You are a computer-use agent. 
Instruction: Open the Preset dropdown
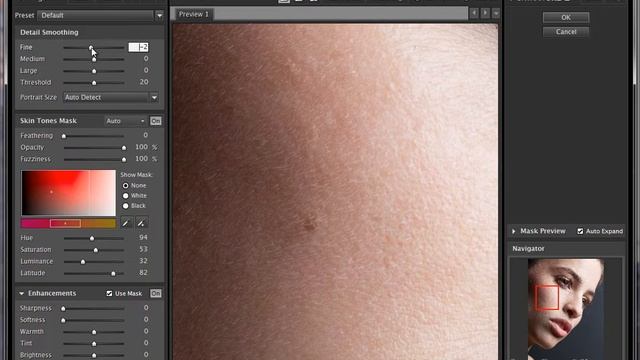coord(101,16)
